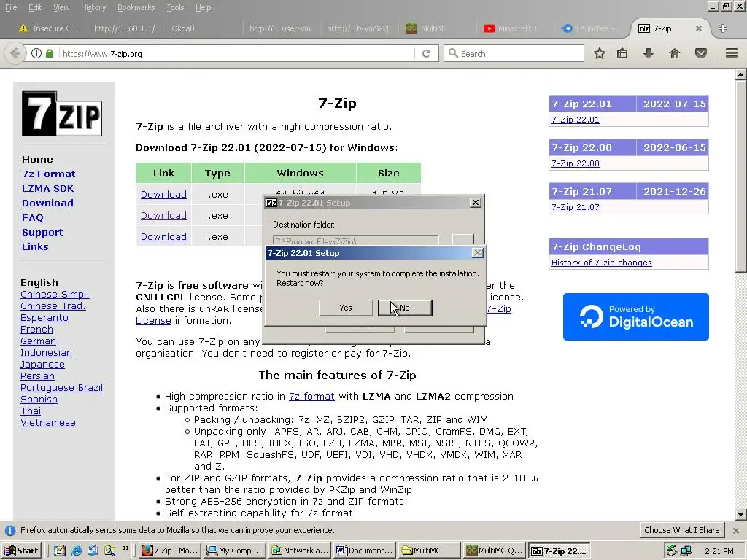Screen dimensions: 747x560
Task: Click the address bar URL field
Action: coord(236,53)
